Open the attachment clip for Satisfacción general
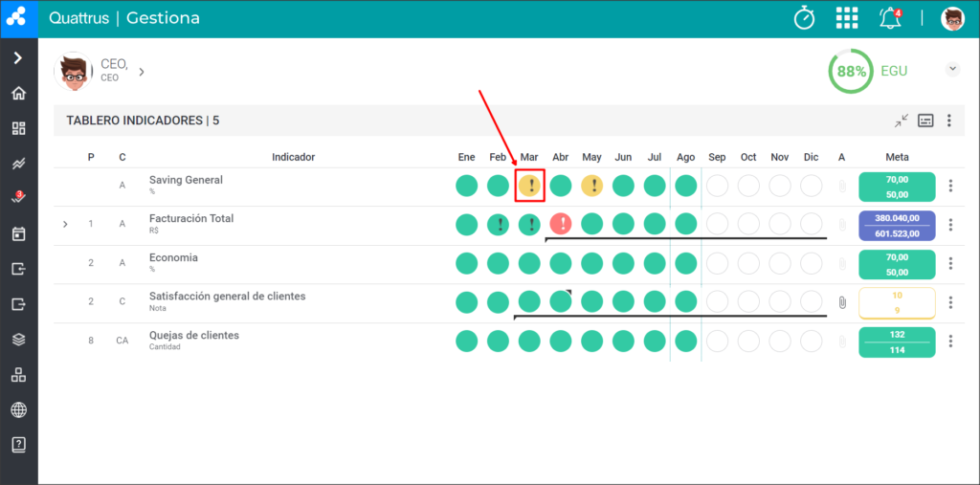This screenshot has width=980, height=485. tap(842, 302)
